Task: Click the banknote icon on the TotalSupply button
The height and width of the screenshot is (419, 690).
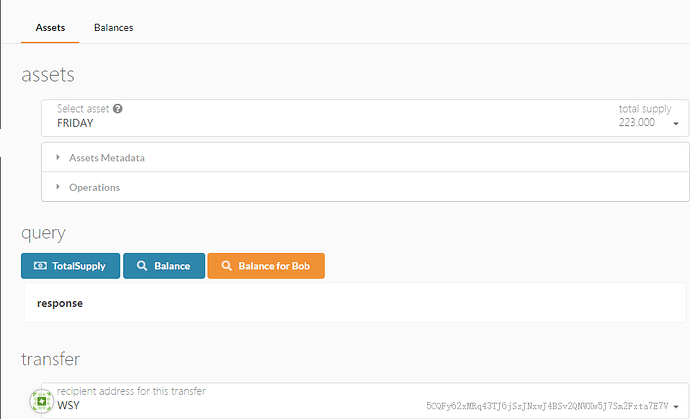Action: (39, 266)
